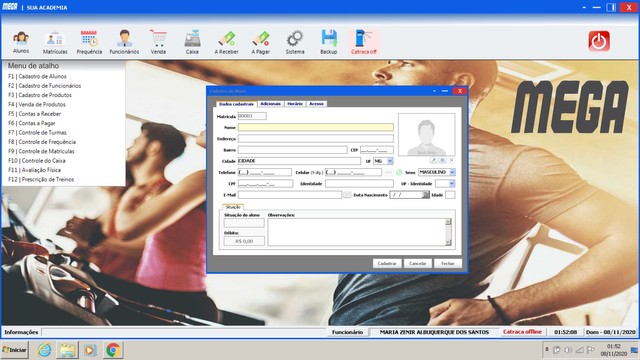
Task: Click the search photo icon below the picture
Action: pyautogui.click(x=433, y=160)
